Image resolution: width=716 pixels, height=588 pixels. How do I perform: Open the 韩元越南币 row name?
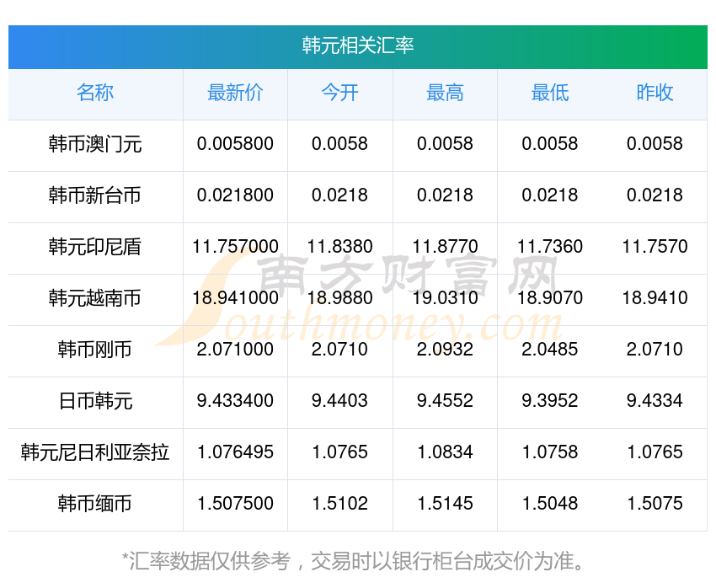pyautogui.click(x=95, y=298)
